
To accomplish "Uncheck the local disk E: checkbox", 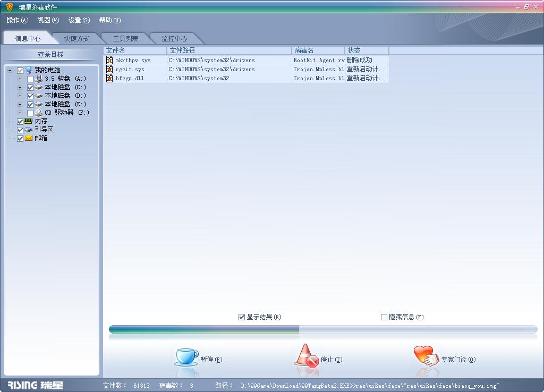I will (30, 105).
